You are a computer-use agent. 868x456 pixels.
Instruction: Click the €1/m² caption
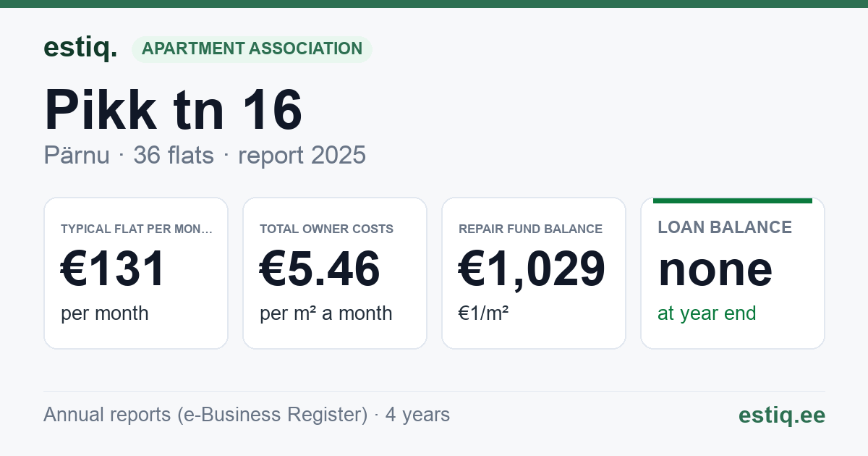[x=483, y=313]
